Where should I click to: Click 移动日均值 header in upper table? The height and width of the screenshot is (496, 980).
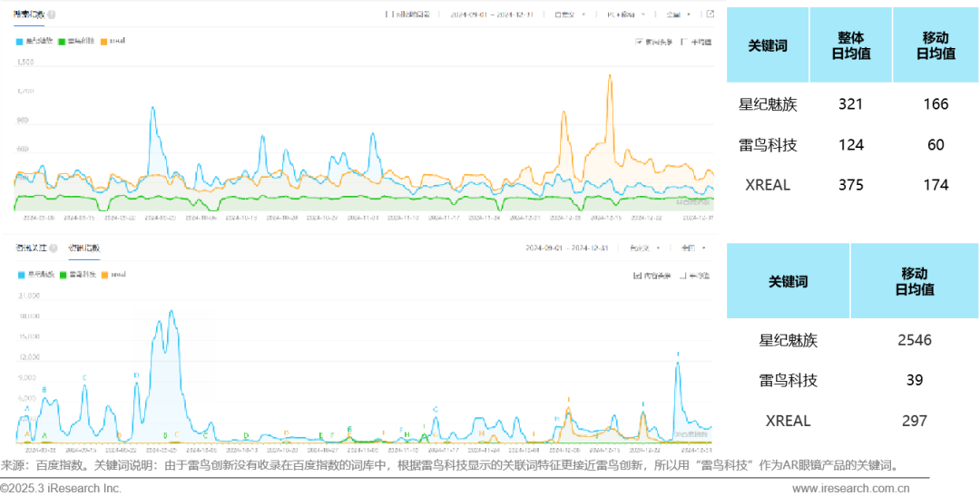pos(935,45)
